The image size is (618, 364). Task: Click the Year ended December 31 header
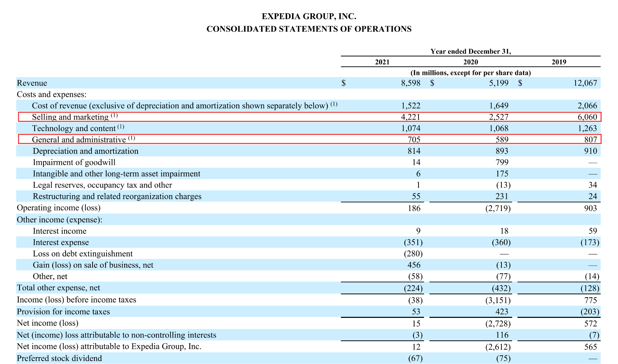[471, 51]
